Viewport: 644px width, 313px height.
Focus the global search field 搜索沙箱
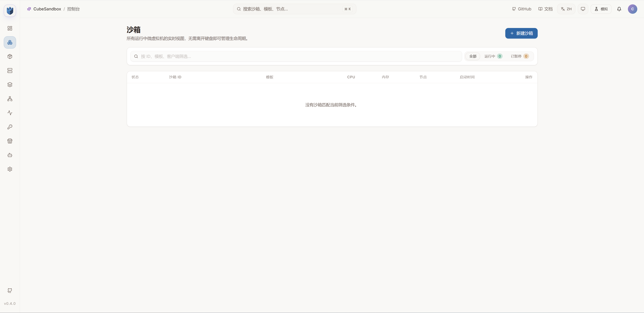294,9
